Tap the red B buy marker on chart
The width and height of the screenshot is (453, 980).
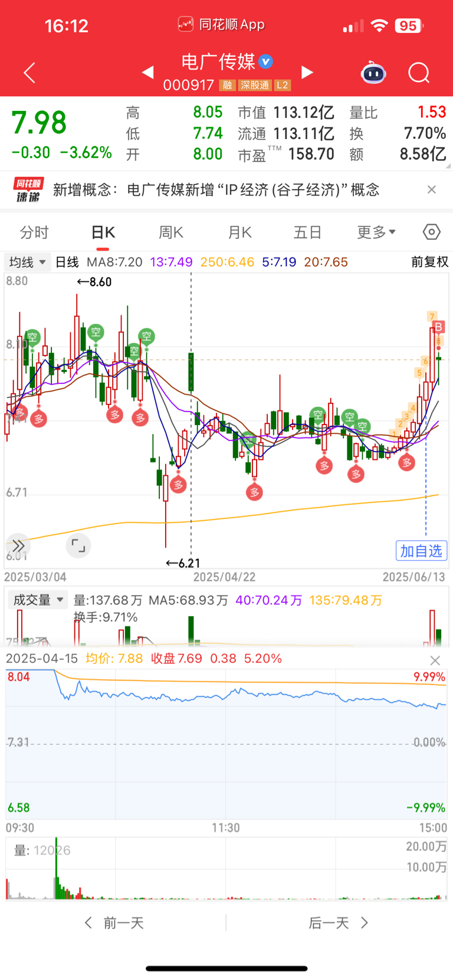(x=438, y=327)
